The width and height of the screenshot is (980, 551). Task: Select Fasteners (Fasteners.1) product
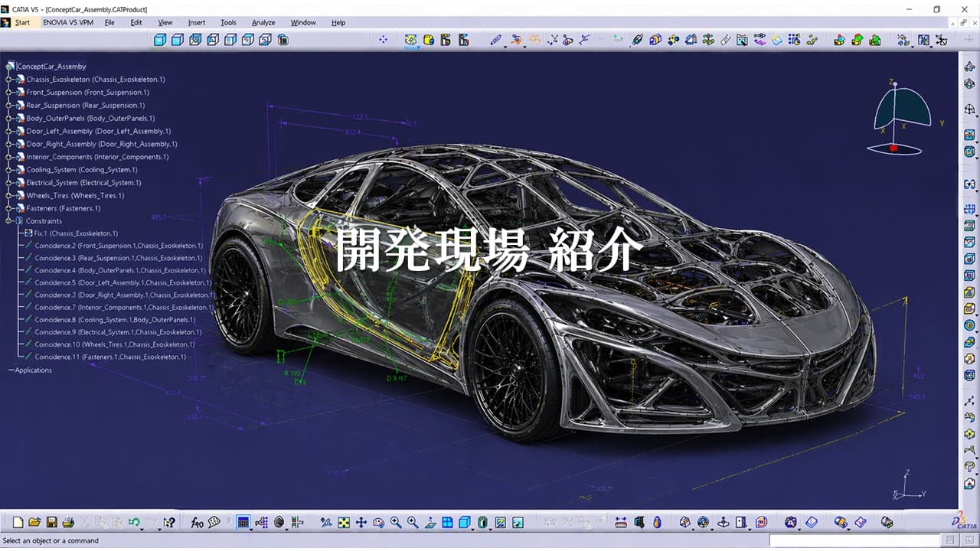pyautogui.click(x=64, y=208)
